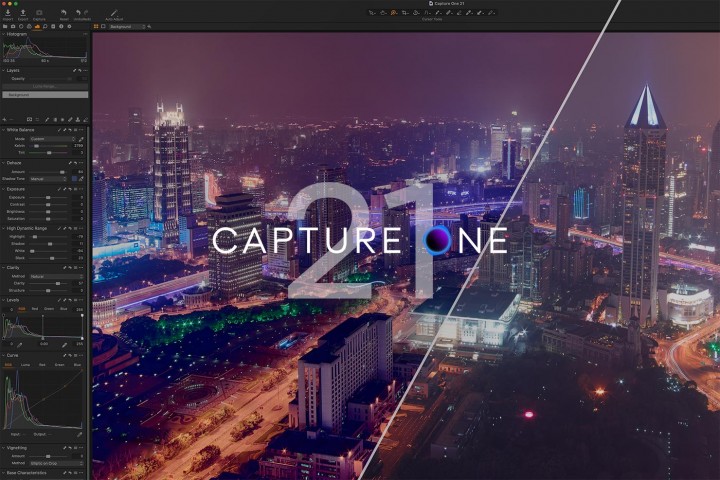720x480 pixels.
Task: Click the Import icon in the toolbar
Action: pos(7,13)
